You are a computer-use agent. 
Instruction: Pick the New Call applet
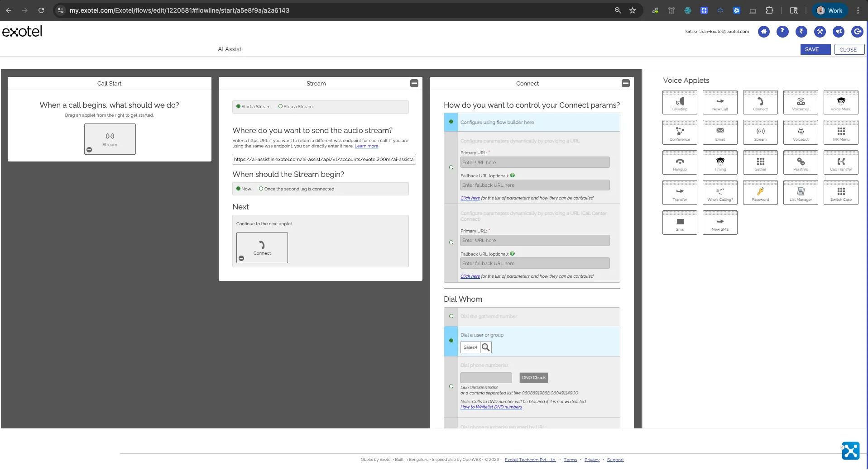click(720, 102)
